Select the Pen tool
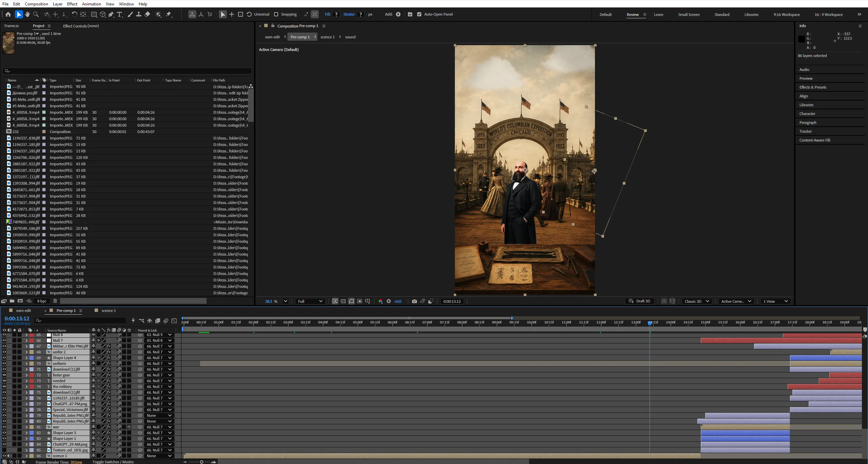Screen dimensions: 868x464 pyautogui.click(x=111, y=14)
